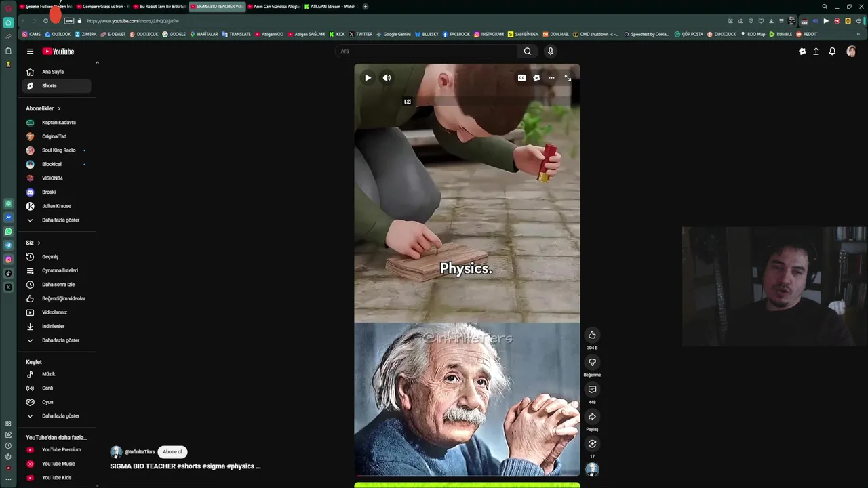
Task: Open a new browser tab with plus
Action: coord(366,6)
